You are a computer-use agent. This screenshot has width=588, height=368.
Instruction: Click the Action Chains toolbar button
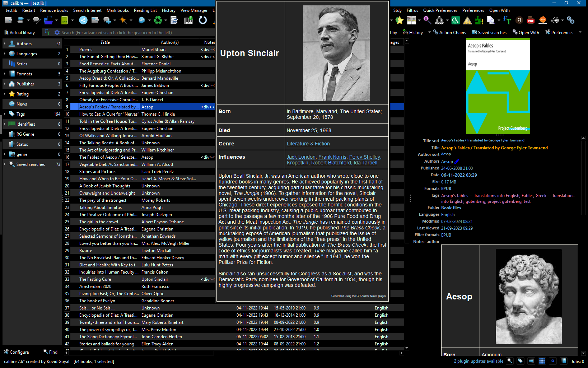point(449,32)
